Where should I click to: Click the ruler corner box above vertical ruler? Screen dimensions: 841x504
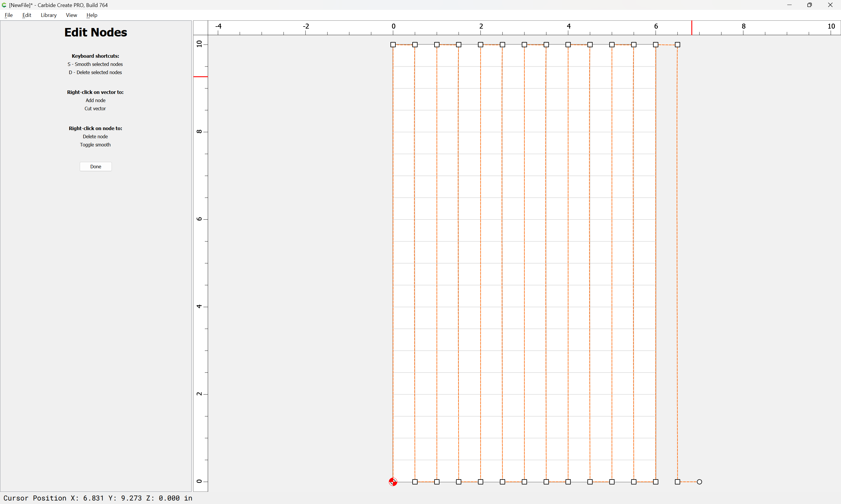(201, 27)
